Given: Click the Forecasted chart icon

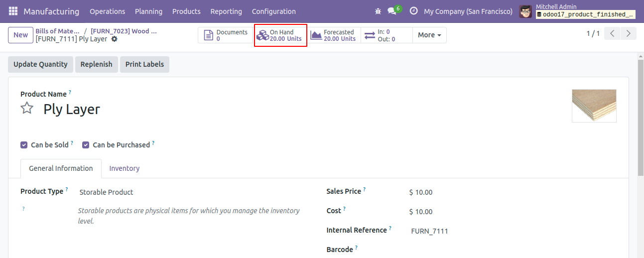Looking at the screenshot, I should click(x=316, y=35).
